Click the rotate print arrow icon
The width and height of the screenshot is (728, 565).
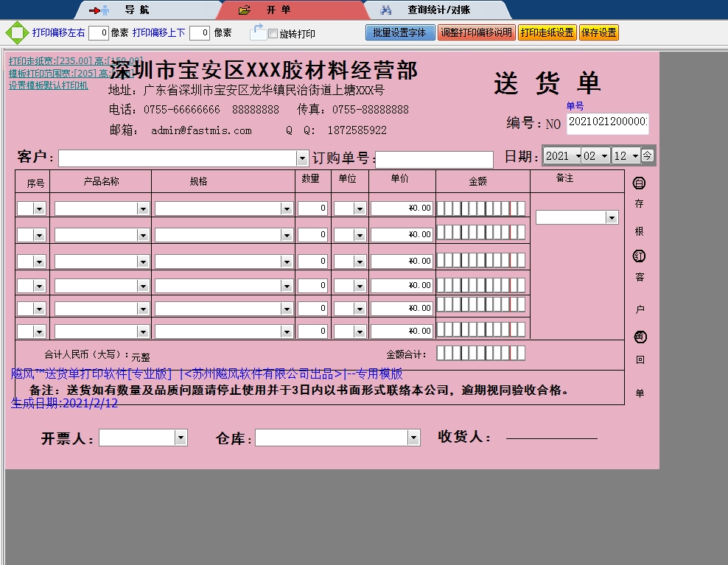coord(258,32)
